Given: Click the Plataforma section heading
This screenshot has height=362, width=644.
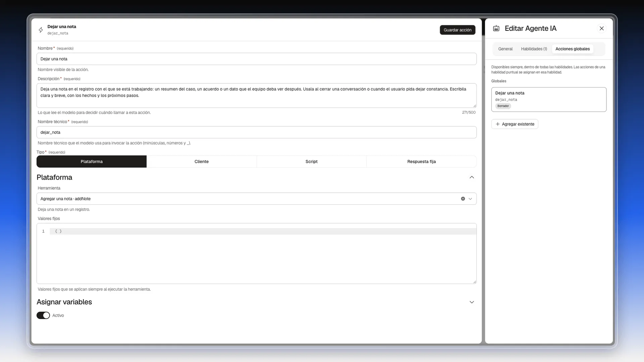Looking at the screenshot, I should click(54, 177).
